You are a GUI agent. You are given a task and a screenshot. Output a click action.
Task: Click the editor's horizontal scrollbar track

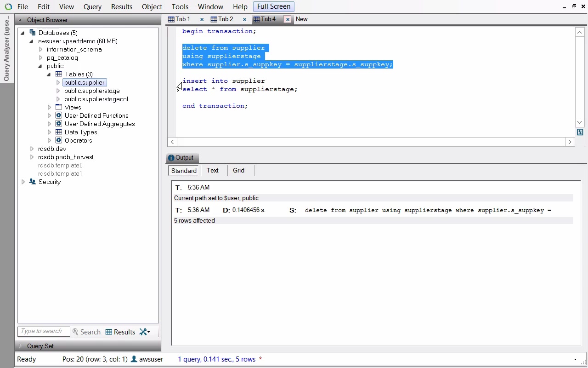point(371,142)
